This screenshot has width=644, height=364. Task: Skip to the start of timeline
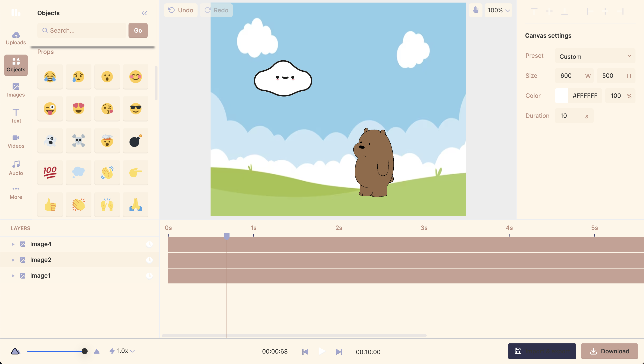pos(305,352)
